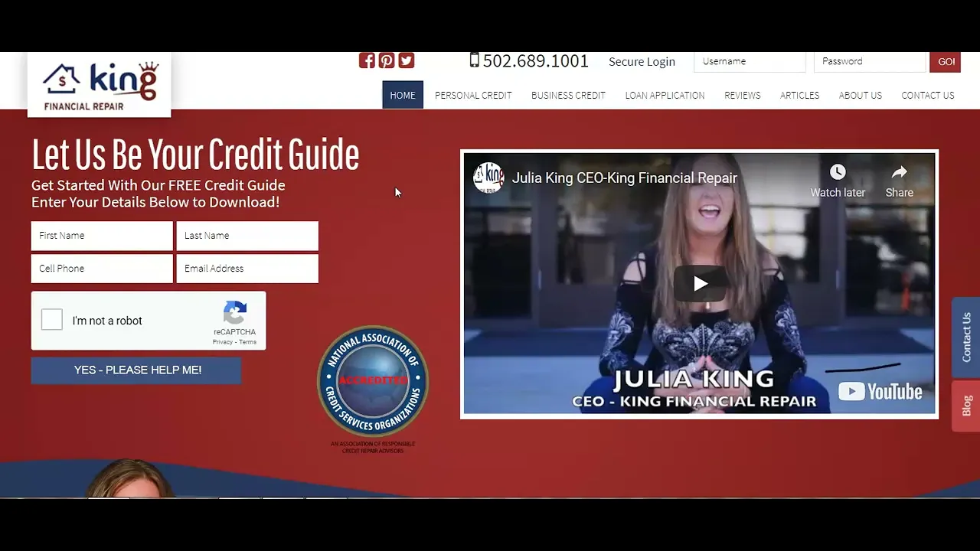The image size is (980, 551).
Task: Click the reCAPTCHA Privacy link
Action: click(222, 342)
